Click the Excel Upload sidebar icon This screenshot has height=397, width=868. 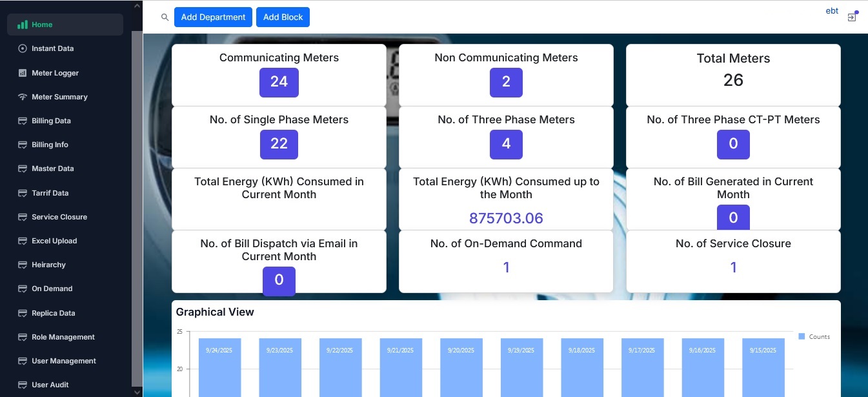pyautogui.click(x=23, y=241)
